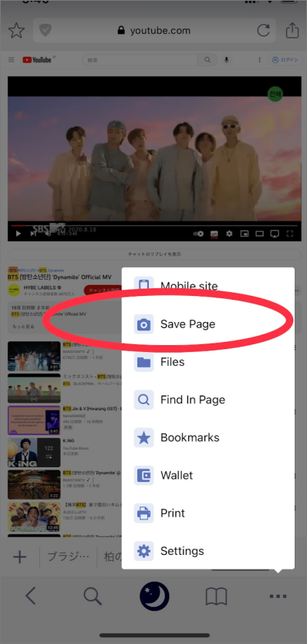Image resolution: width=307 pixels, height=644 pixels.
Task: Reload the youtube.com page
Action: pyautogui.click(x=263, y=31)
